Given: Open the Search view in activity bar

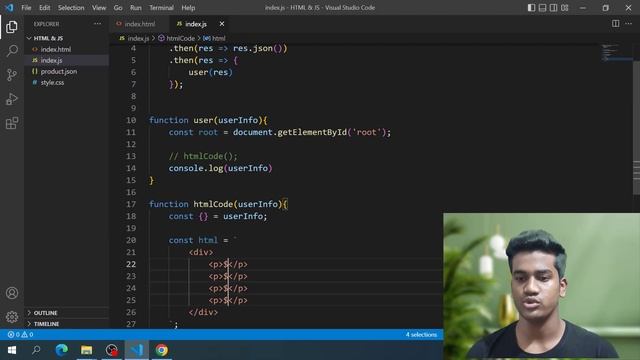Looking at the screenshot, I should [x=12, y=51].
